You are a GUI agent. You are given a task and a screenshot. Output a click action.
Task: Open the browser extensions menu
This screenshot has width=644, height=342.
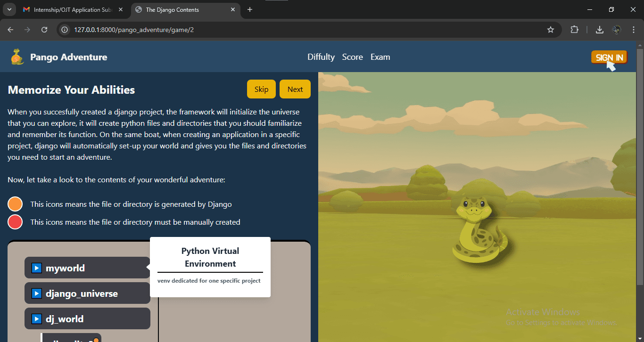[574, 30]
